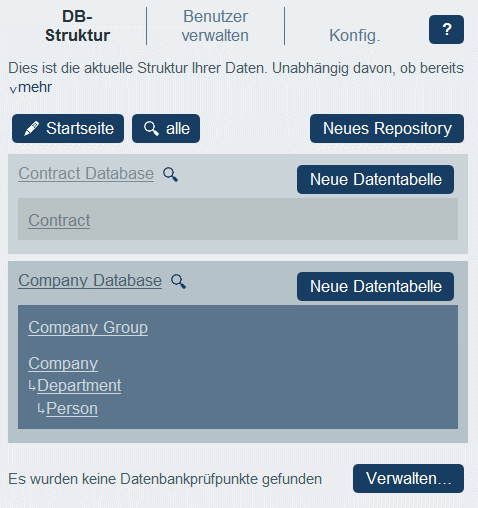
Task: Open the Konfig. tab
Action: pos(355,35)
